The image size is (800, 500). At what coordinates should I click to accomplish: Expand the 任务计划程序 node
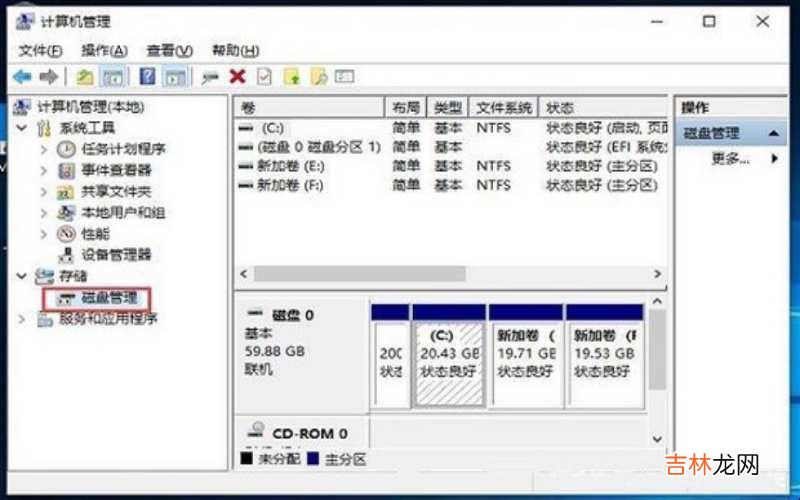[x=44, y=149]
